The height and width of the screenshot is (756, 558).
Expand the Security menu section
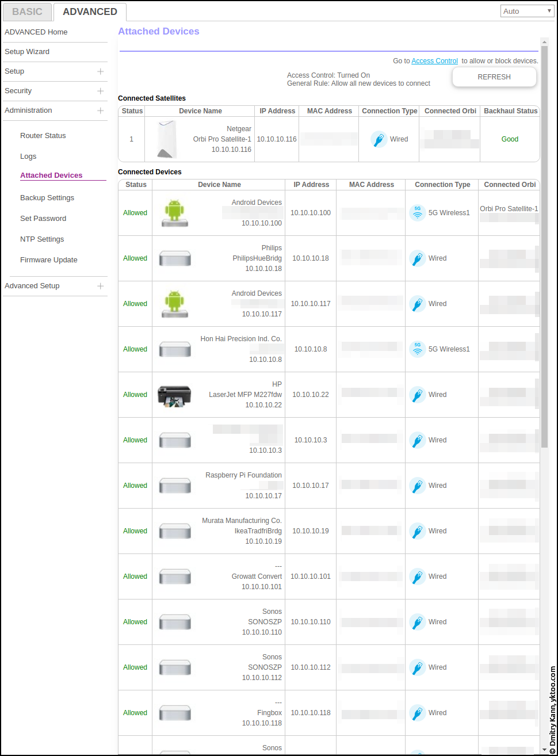click(x=101, y=91)
